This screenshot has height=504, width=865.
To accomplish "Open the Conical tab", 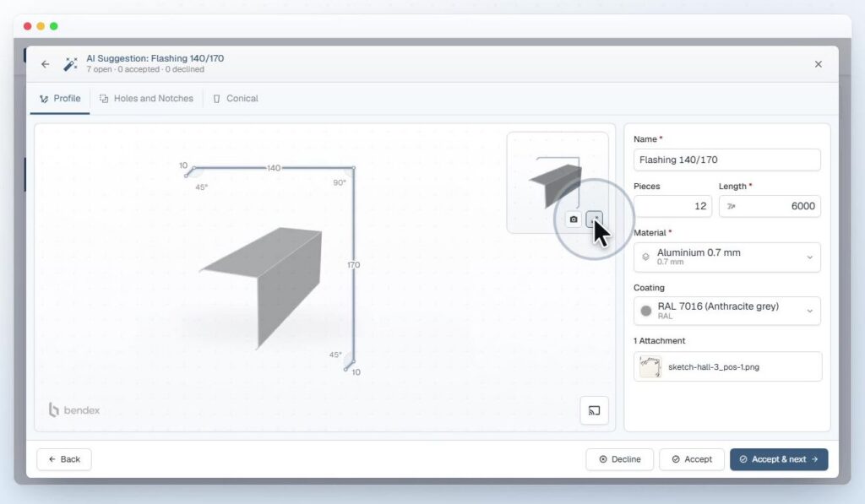I will click(x=236, y=99).
